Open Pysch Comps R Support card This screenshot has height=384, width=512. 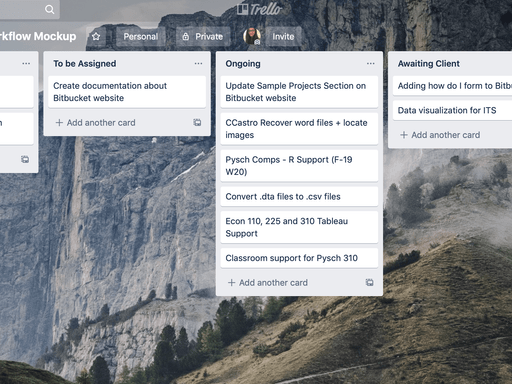299,166
